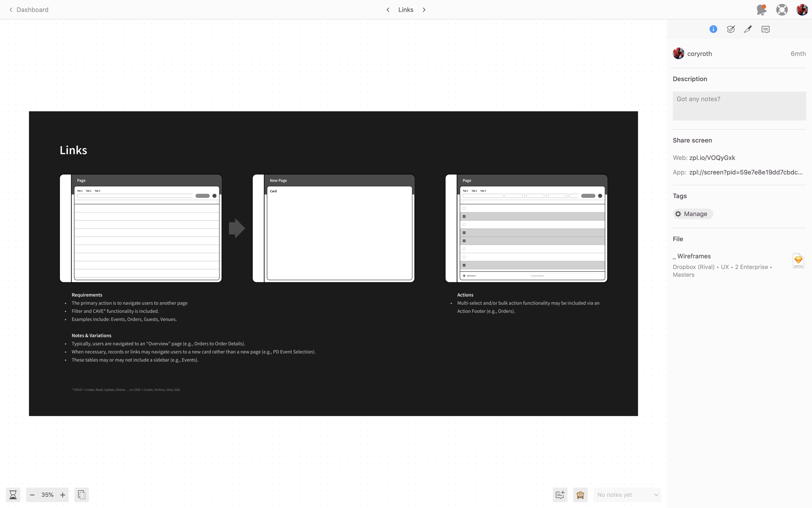812x508 pixels.
Task: Click the add note icon
Action: [560, 495]
